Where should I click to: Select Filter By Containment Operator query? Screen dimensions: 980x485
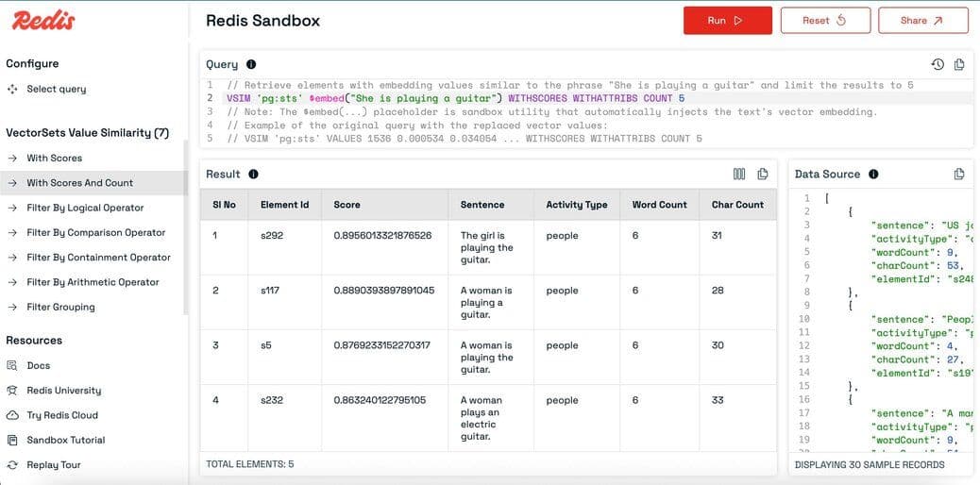click(x=98, y=257)
